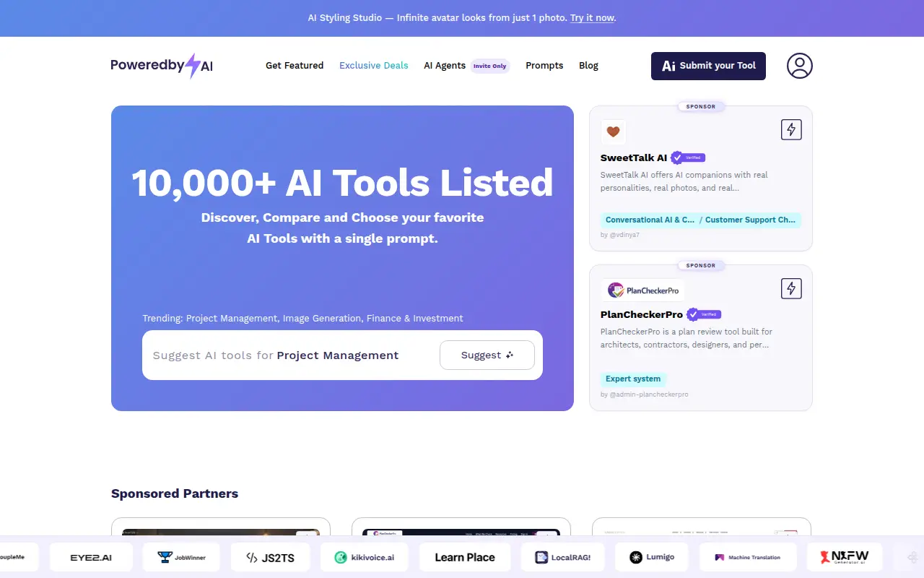The image size is (924, 578).
Task: Click the lightning bolt icon on PlanCheckerPro card
Action: (x=791, y=289)
